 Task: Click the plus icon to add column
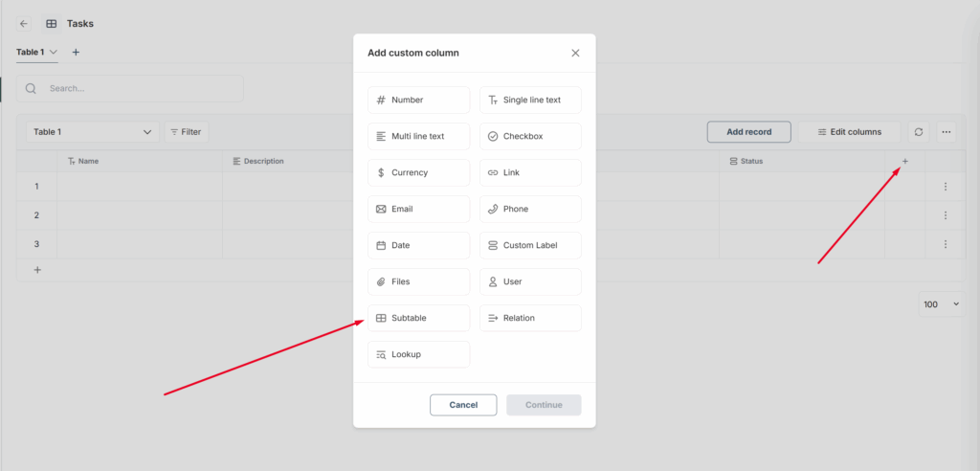(x=905, y=162)
